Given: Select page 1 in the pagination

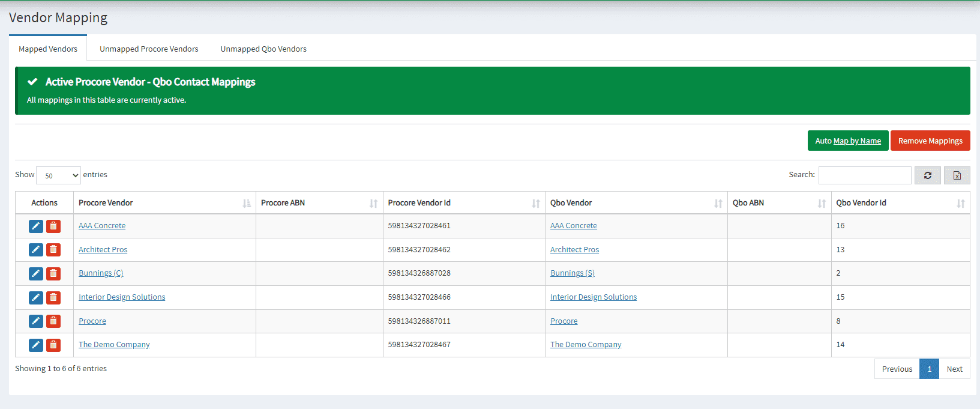Looking at the screenshot, I should tap(929, 369).
